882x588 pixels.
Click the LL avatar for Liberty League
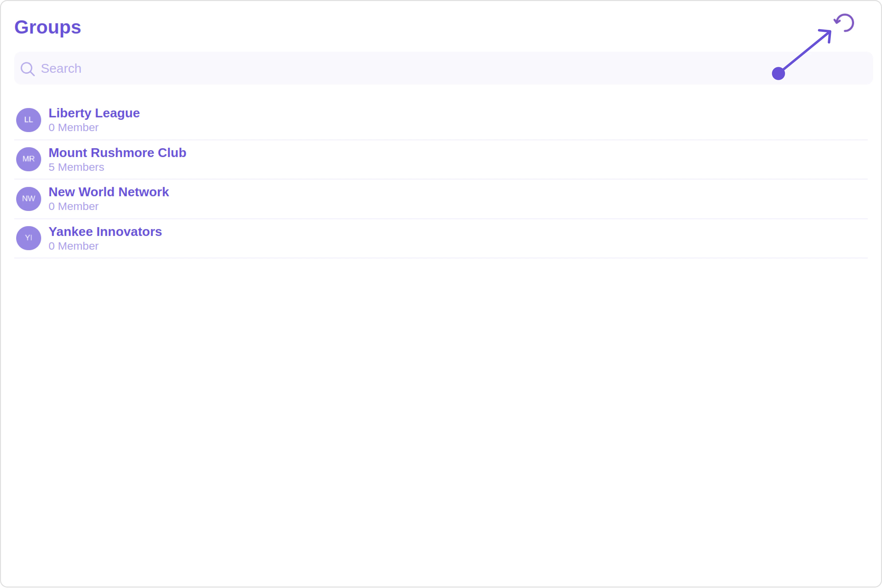click(28, 120)
